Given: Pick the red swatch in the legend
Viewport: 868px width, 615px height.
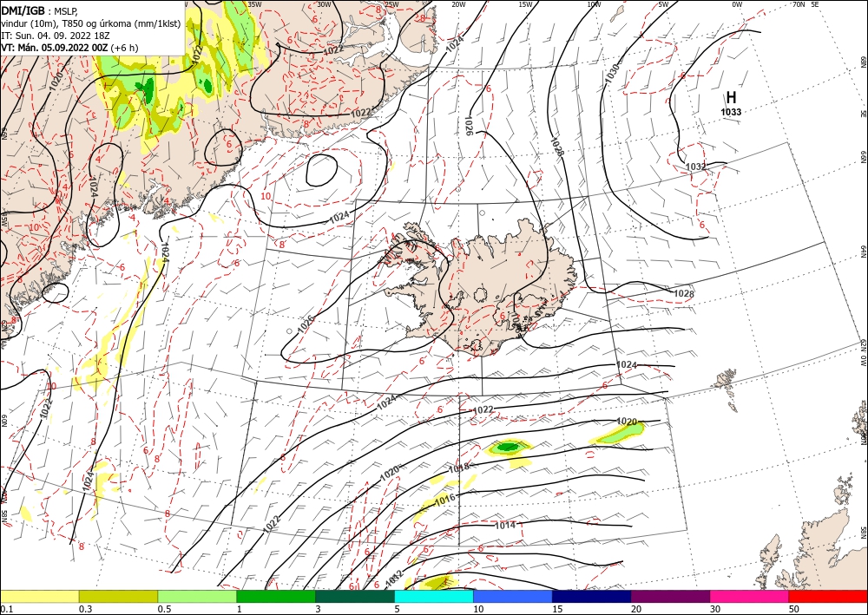Looking at the screenshot, I should coord(828,596).
